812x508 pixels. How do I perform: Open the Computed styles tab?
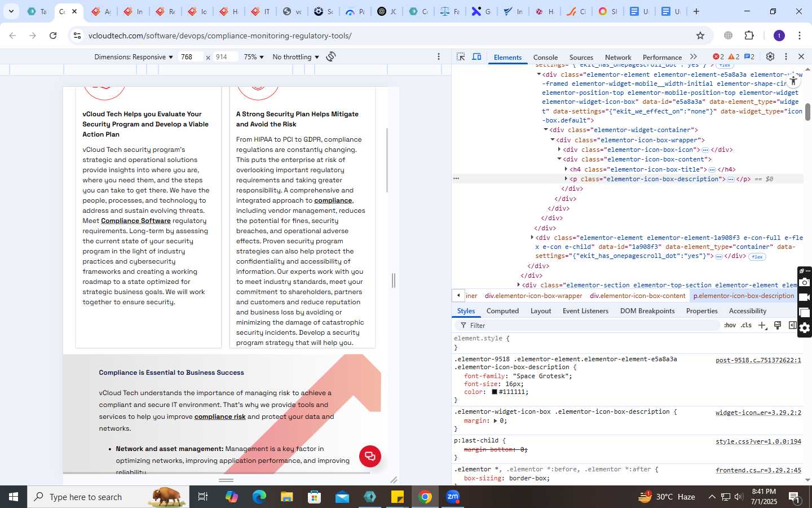tap(502, 311)
